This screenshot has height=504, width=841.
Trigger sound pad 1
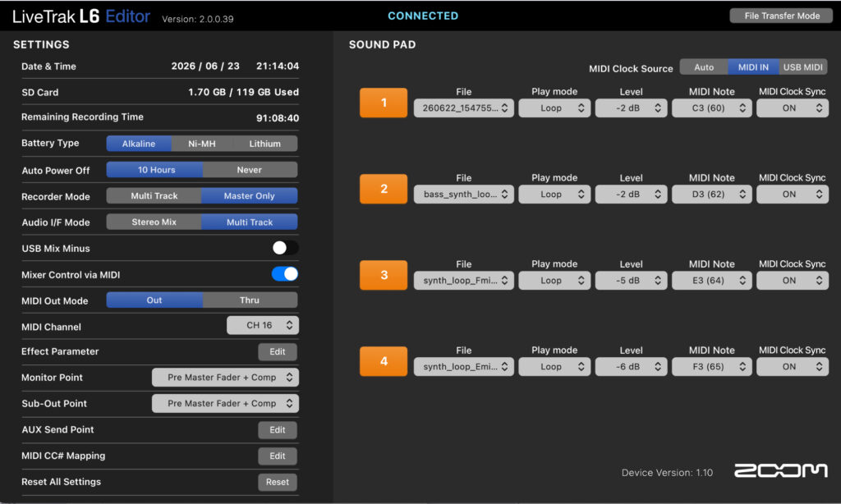tap(384, 103)
